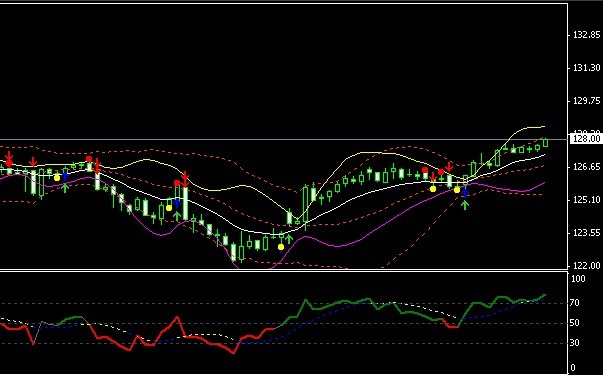Image resolution: width=603 pixels, height=375 pixels.
Task: Select the highlighted 128.00 current price tag
Action: click(585, 139)
